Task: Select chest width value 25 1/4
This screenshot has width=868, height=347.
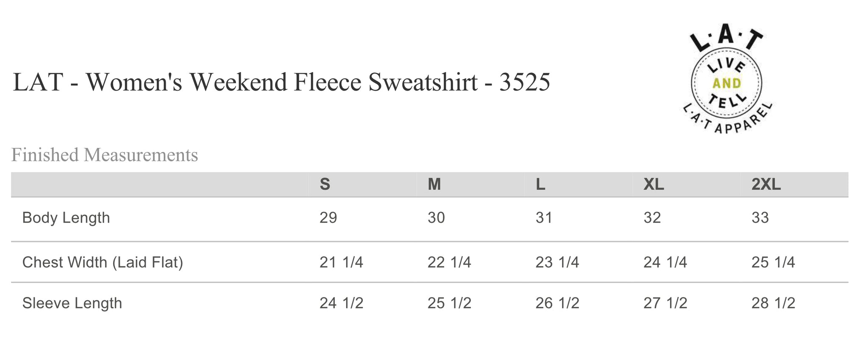Action: point(773,263)
